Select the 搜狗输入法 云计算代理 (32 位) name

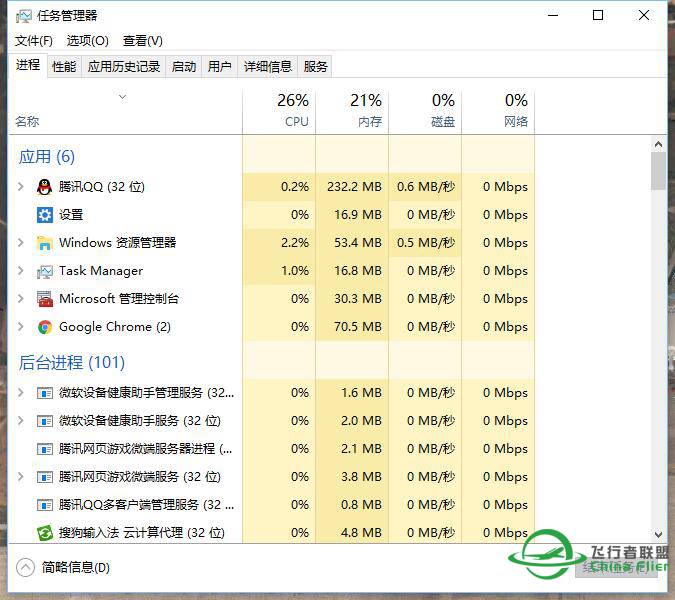(142, 533)
